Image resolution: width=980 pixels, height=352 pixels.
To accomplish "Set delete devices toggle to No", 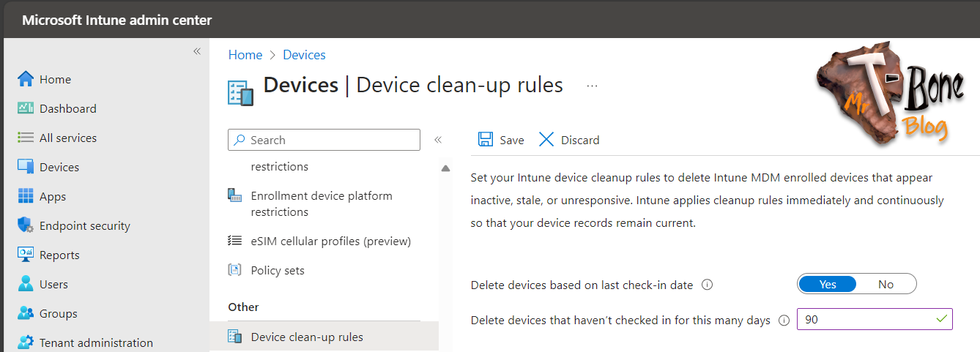I will coord(886,285).
